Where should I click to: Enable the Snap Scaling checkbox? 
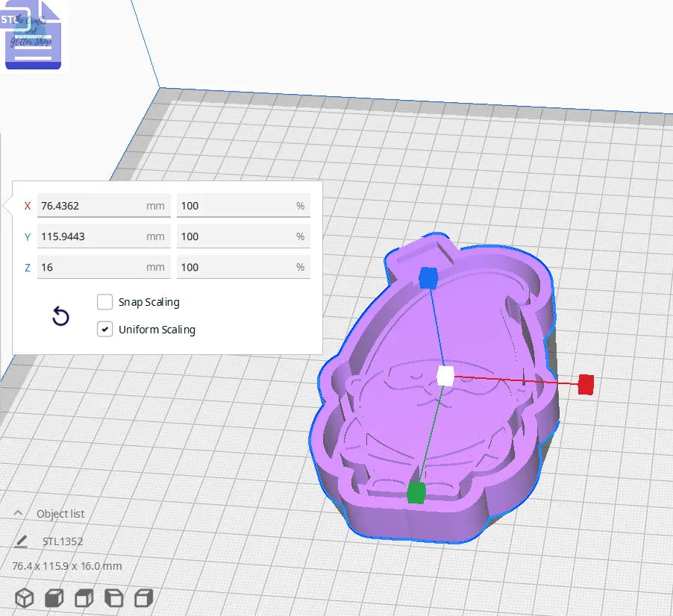pos(104,302)
